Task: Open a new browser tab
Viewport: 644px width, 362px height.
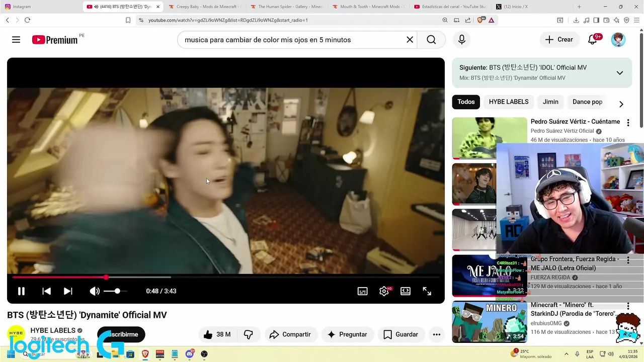Action: click(579, 7)
